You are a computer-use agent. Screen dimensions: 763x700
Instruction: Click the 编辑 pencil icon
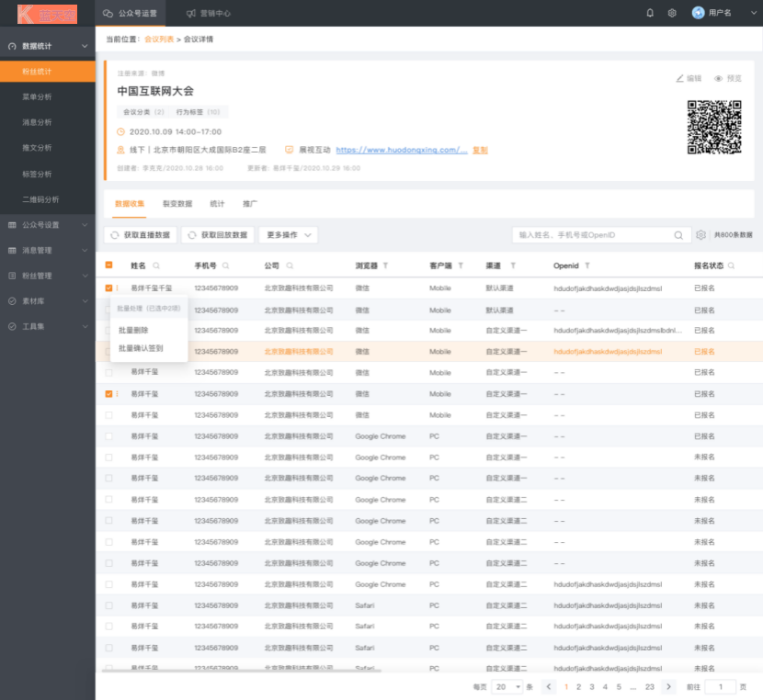coord(680,79)
